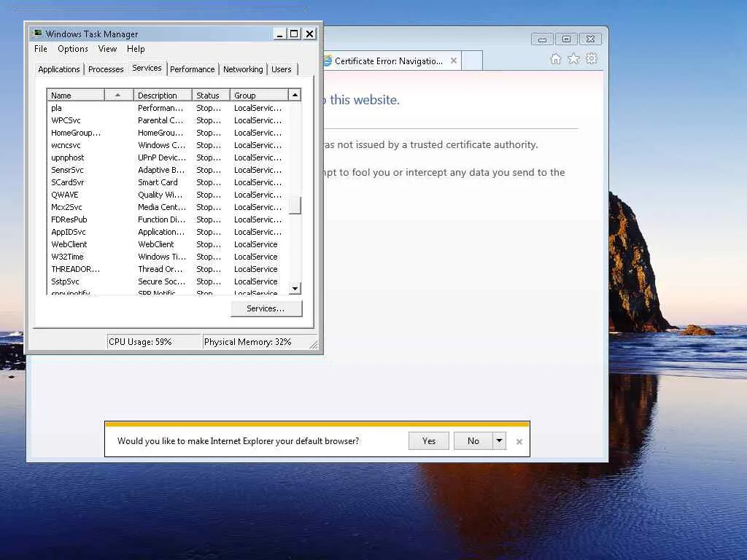Click the Services... button
This screenshot has height=560, width=747.
(266, 308)
